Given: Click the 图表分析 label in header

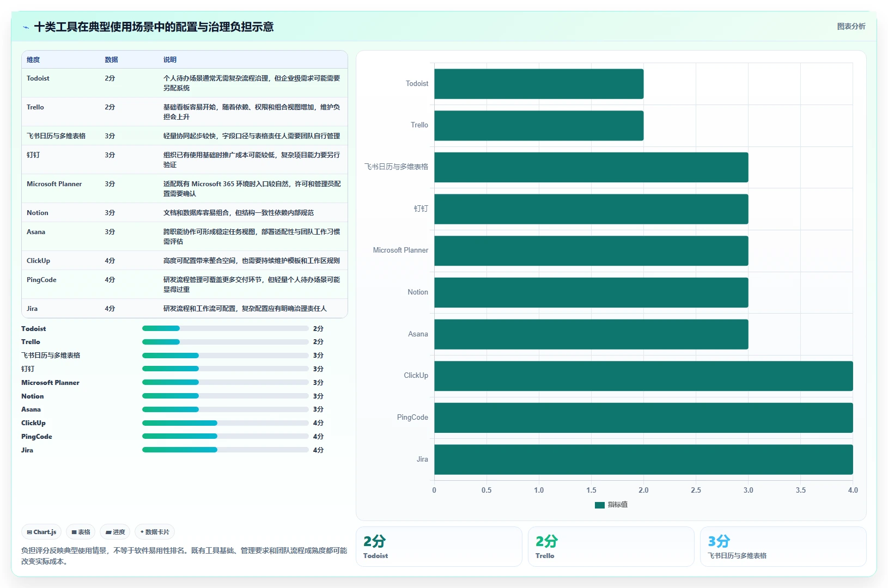Looking at the screenshot, I should pyautogui.click(x=851, y=26).
